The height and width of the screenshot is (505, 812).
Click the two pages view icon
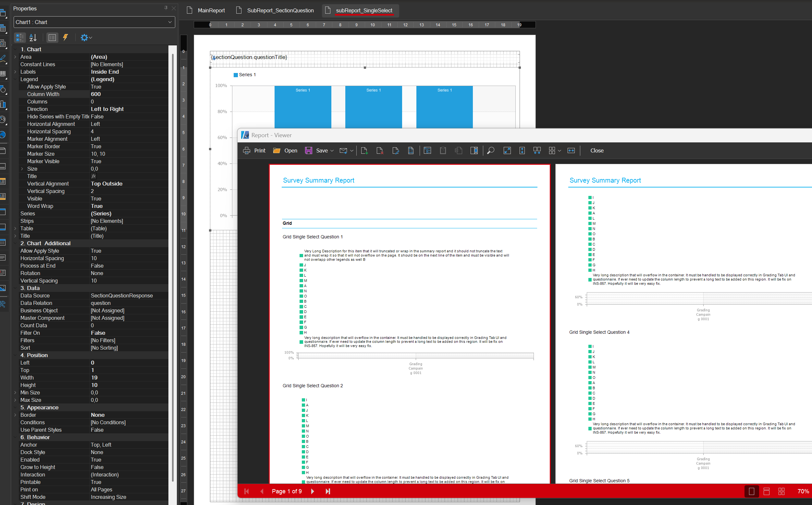tap(537, 150)
